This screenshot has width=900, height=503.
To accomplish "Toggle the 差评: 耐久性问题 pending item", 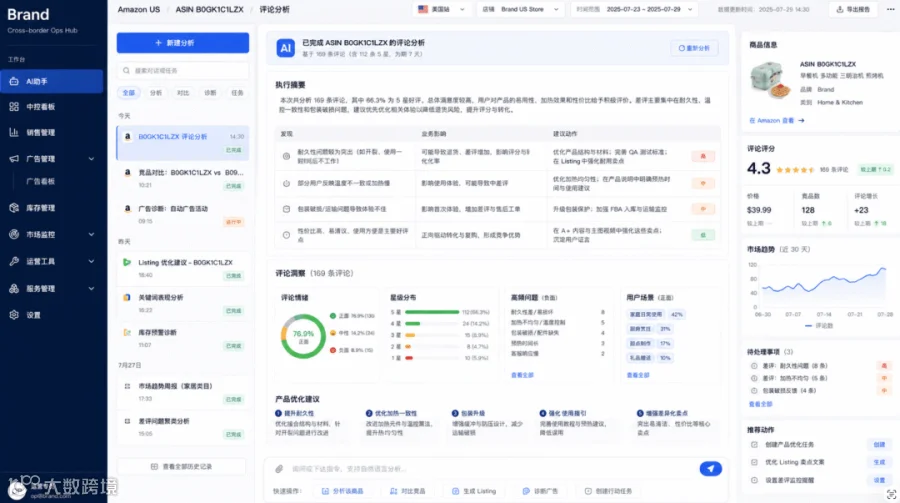I will coord(754,366).
